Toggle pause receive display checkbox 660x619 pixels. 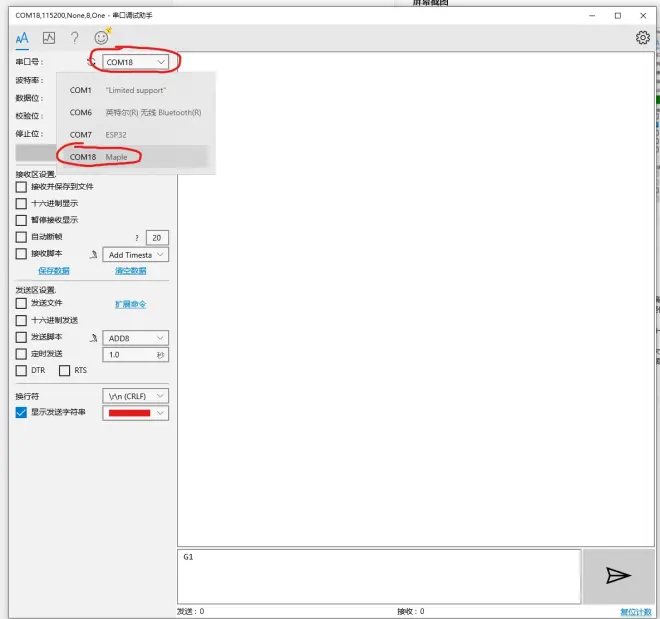click(x=21, y=220)
